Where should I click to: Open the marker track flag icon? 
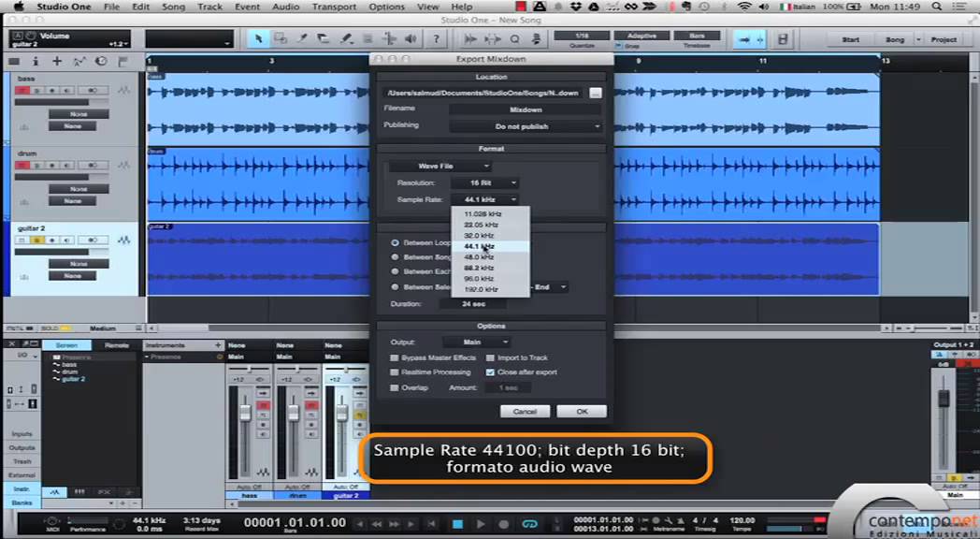pos(122,61)
